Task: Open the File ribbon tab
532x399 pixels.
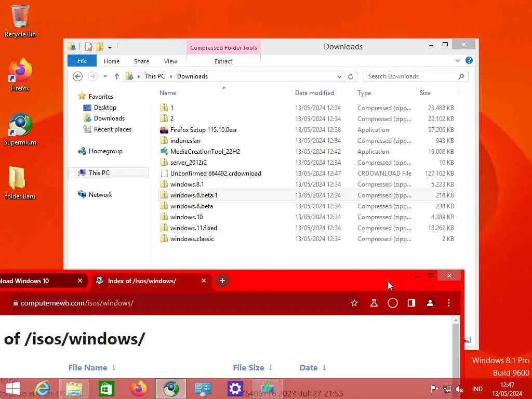Action: pyautogui.click(x=82, y=61)
